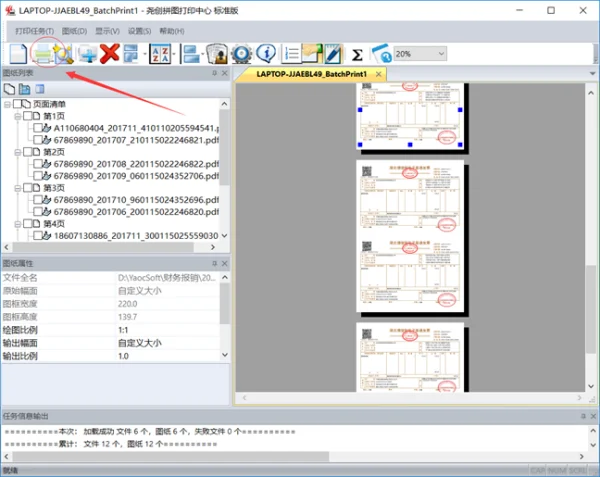600x477 pixels.
Task: Check the A110680404_201711 file checkbox
Action: (38, 128)
